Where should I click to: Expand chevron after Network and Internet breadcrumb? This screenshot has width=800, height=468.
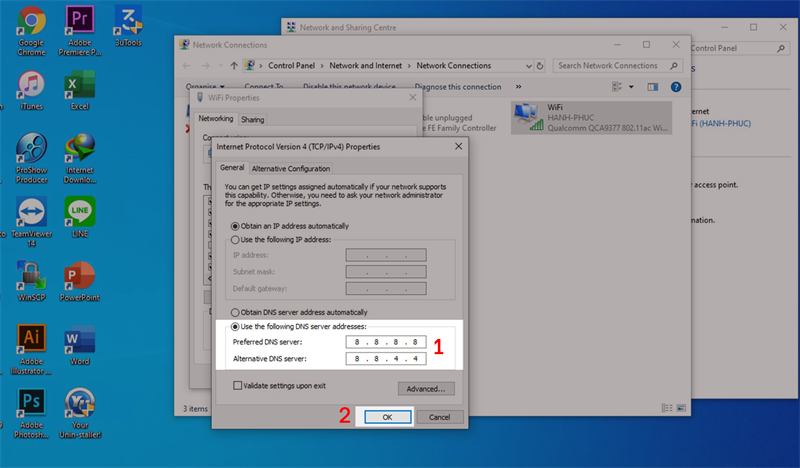click(x=409, y=66)
